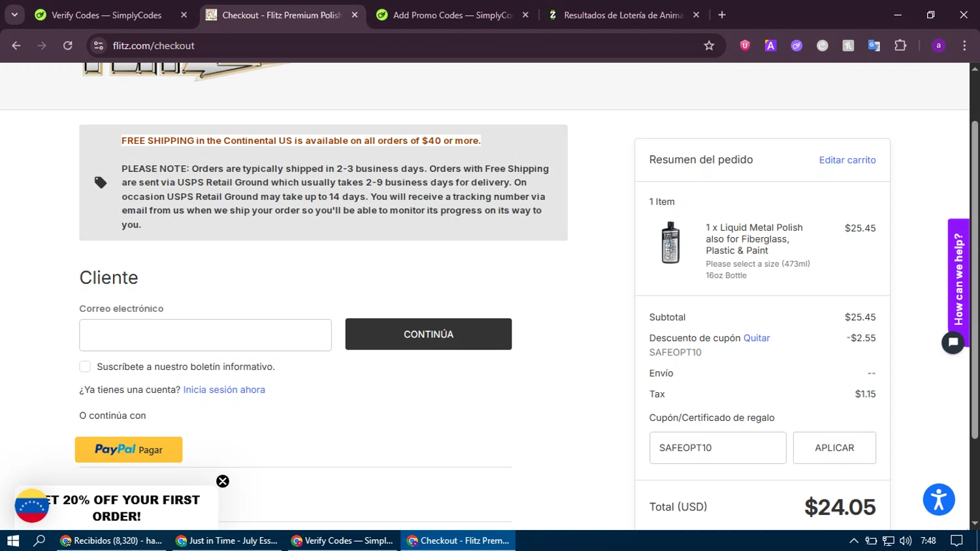The width and height of the screenshot is (980, 551).
Task: Click the $24.05 total amount
Action: (840, 507)
